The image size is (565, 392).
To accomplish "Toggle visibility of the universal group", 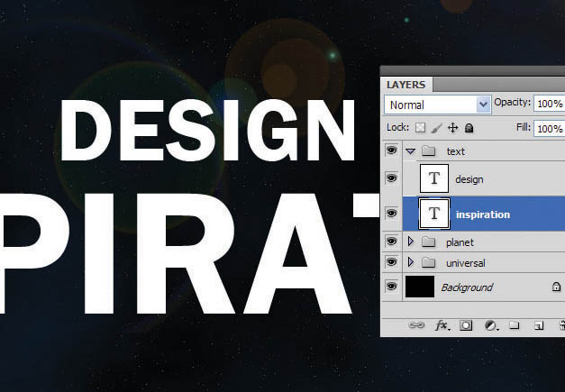I will (392, 262).
